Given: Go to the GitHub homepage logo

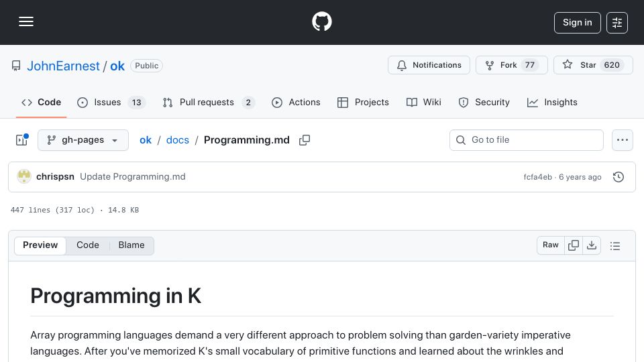Looking at the screenshot, I should coord(321,21).
